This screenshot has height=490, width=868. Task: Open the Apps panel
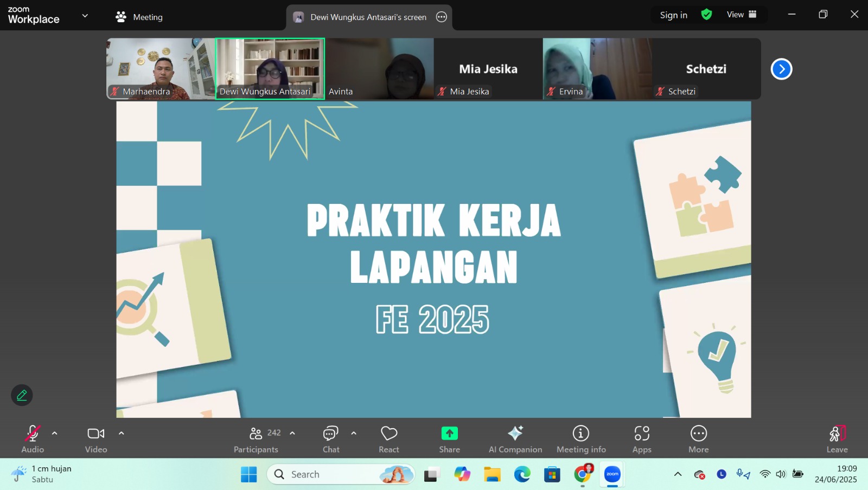point(642,439)
